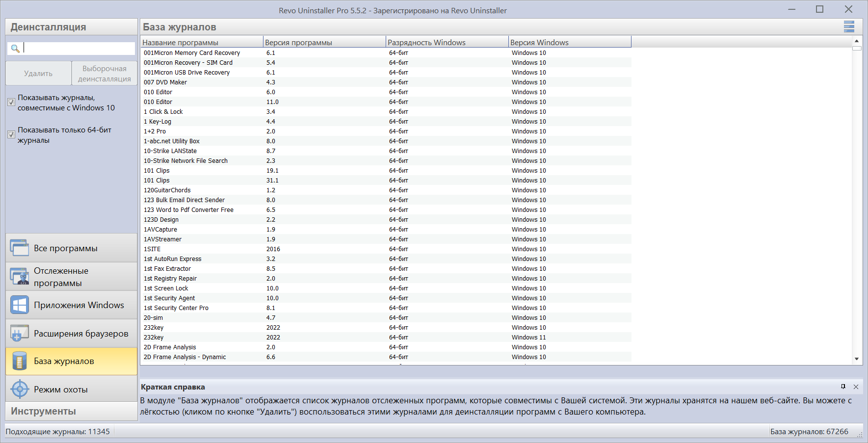The width and height of the screenshot is (868, 443).
Task: Select 010 Editor version 11.0 row
Action: (386, 102)
